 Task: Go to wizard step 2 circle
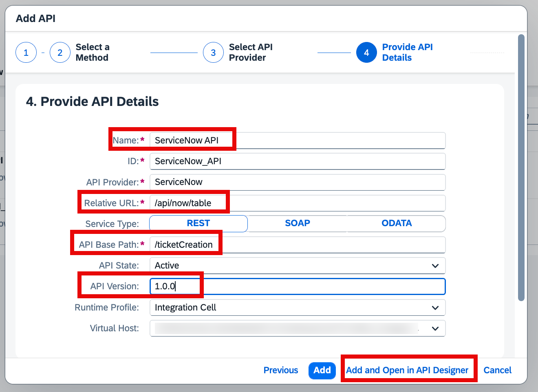(60, 53)
